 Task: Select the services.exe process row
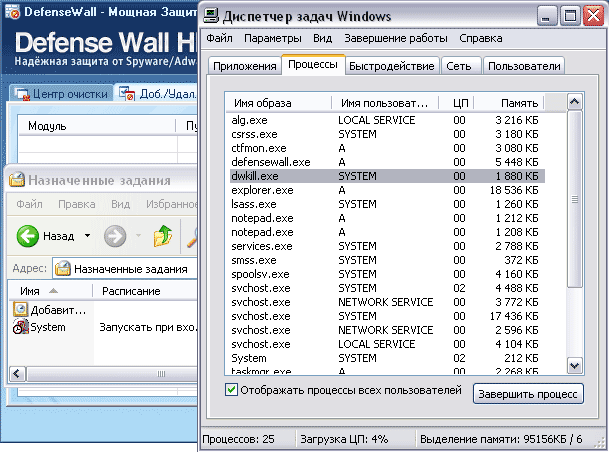(x=387, y=246)
